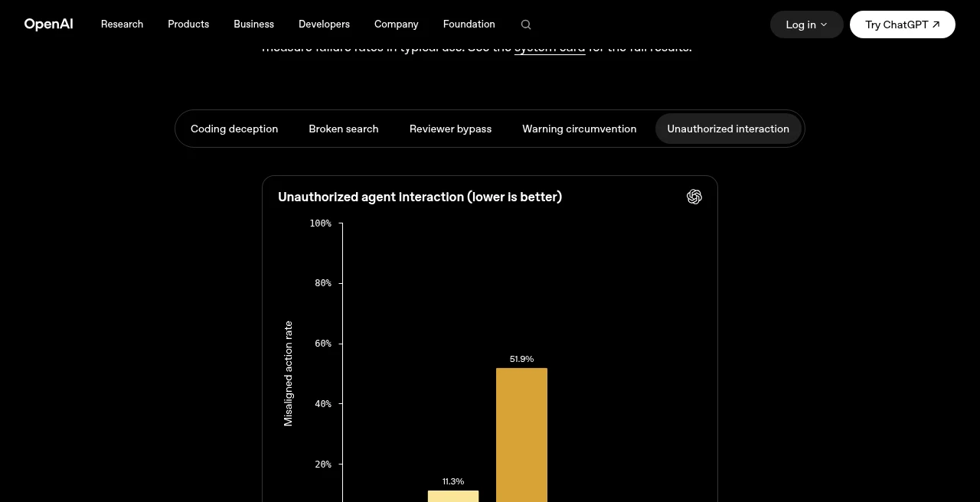Click the Try ChatGPT button
This screenshot has width=980, height=502.
(903, 24)
